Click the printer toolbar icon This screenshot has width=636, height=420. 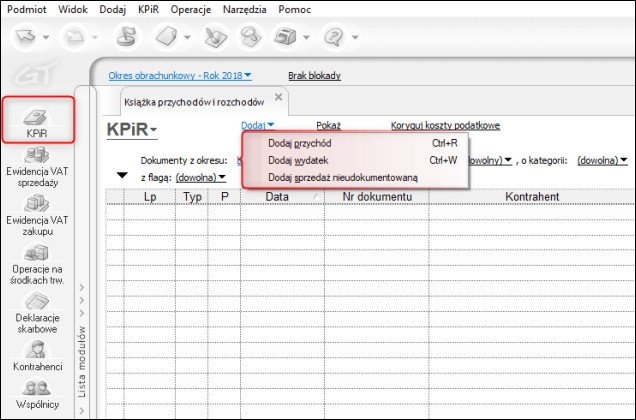click(x=285, y=37)
